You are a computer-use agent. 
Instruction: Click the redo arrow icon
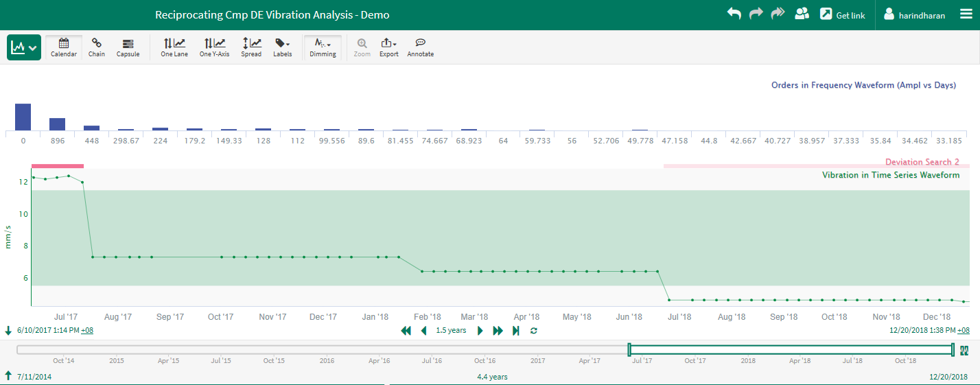click(x=756, y=14)
